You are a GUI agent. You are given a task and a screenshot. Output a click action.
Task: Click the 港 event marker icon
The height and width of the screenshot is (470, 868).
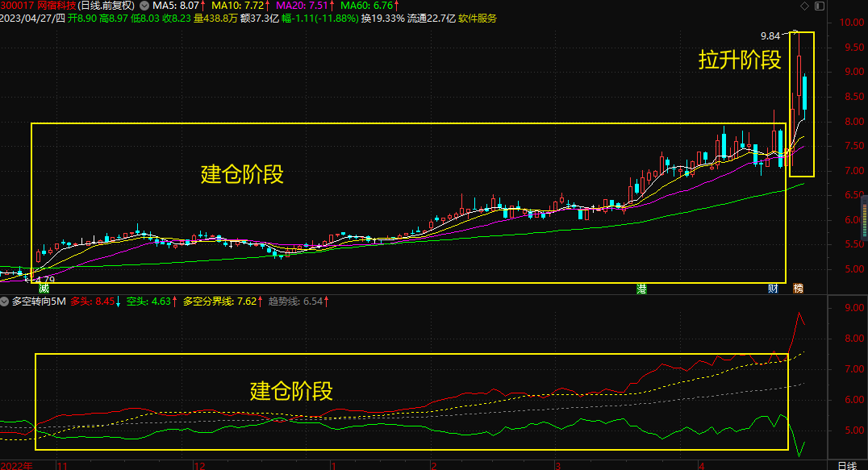pos(641,288)
